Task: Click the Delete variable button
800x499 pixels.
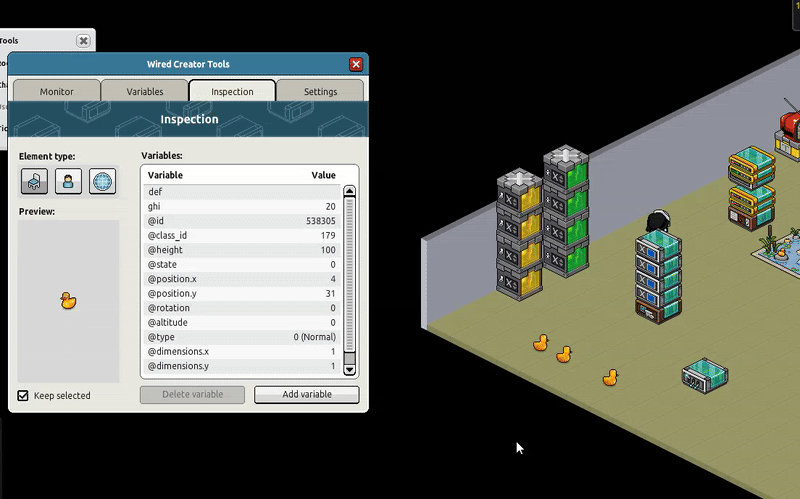Action: click(192, 395)
